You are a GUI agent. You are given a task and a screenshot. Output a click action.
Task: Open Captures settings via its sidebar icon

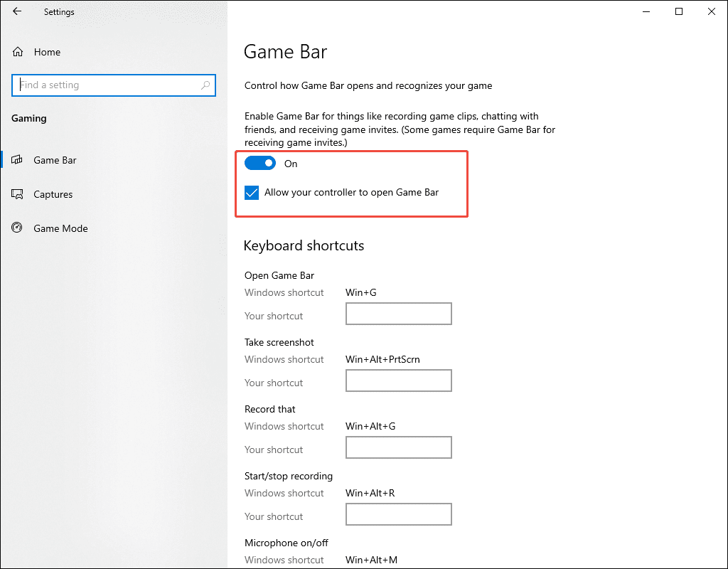pos(17,194)
